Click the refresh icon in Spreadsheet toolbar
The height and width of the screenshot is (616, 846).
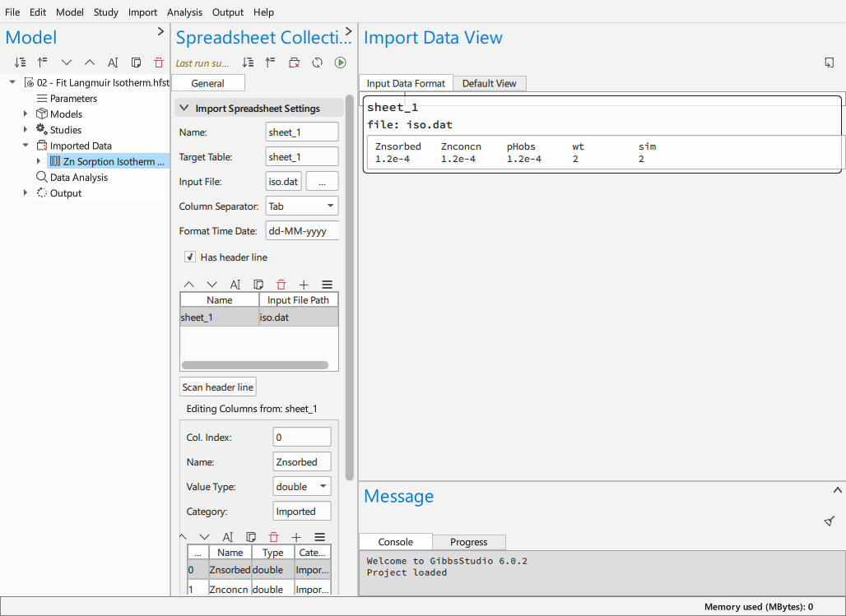(x=318, y=63)
